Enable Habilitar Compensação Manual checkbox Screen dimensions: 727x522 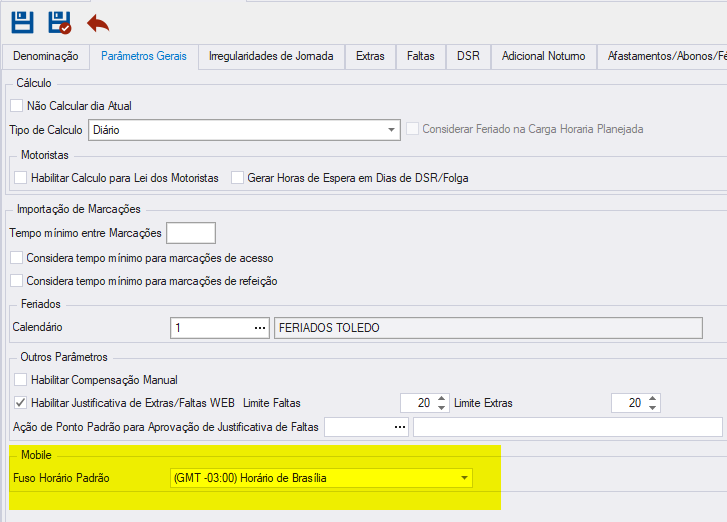coord(20,380)
